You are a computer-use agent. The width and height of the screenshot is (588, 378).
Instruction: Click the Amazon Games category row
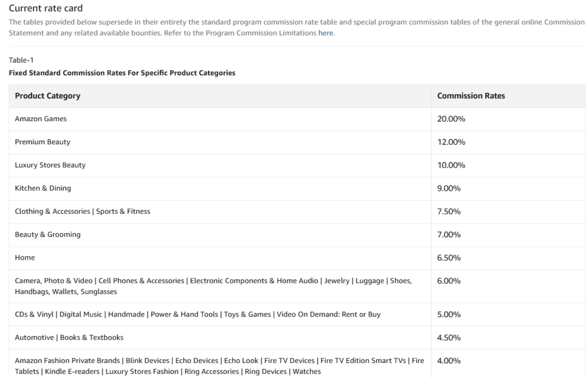pos(41,119)
